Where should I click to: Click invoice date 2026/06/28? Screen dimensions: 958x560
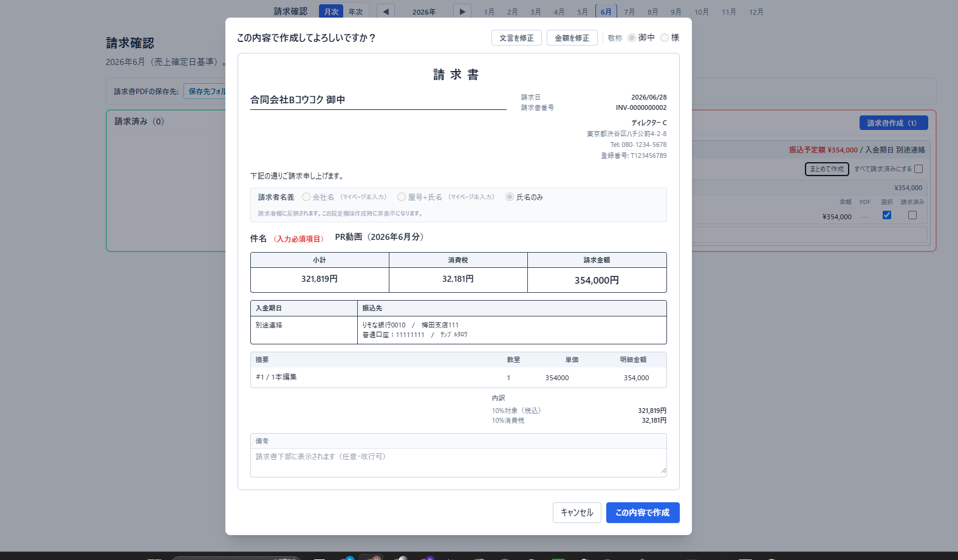(649, 97)
